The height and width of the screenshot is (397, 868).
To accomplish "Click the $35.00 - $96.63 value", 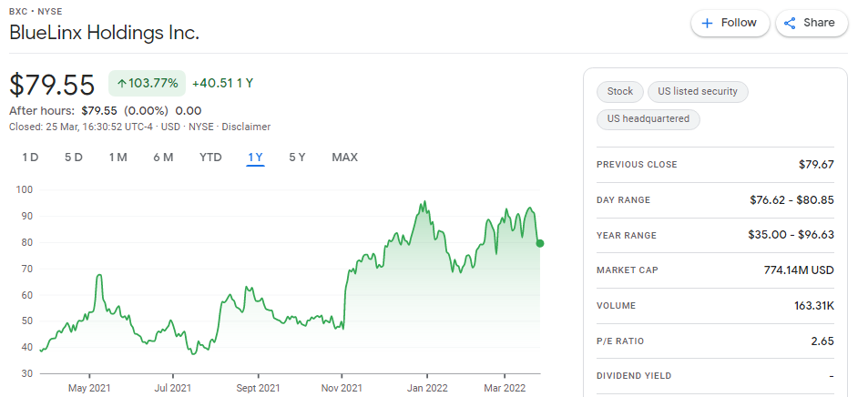I will tap(791, 235).
